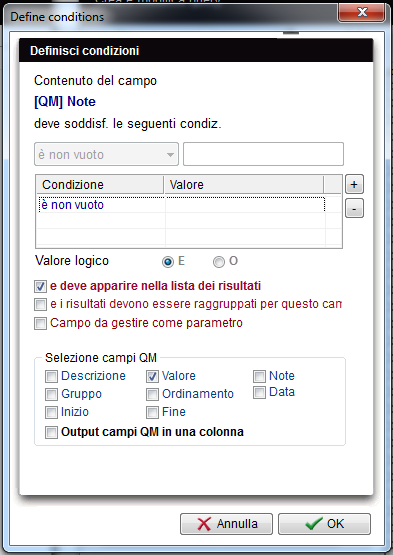Check the Descrizione QM field
The image size is (393, 555).
51,377
